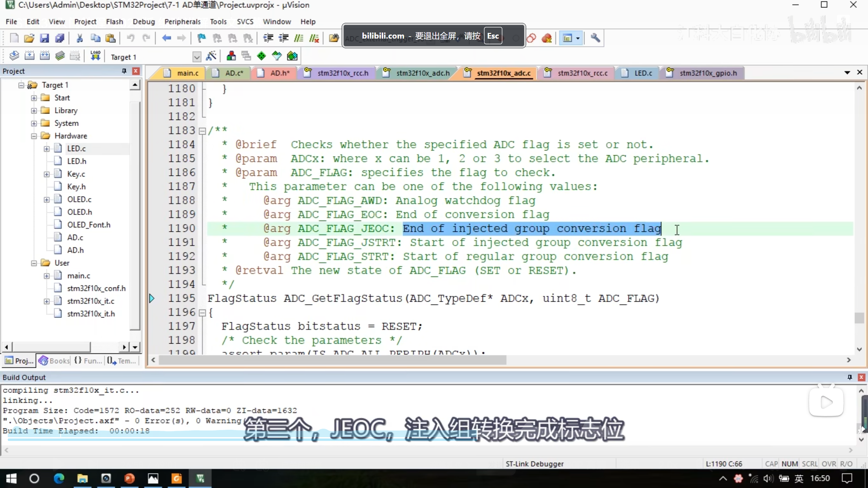This screenshot has height=488, width=868.
Task: Open the Peripherals menu
Action: click(x=182, y=21)
